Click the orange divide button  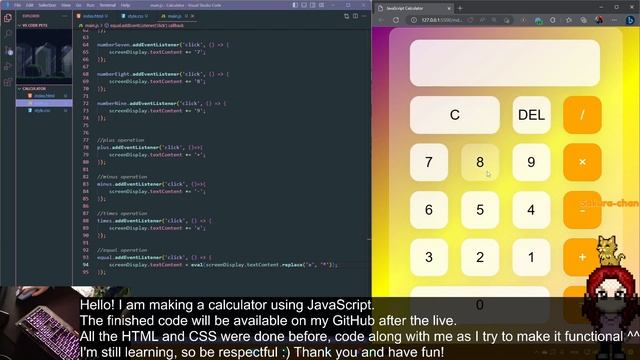point(582,115)
